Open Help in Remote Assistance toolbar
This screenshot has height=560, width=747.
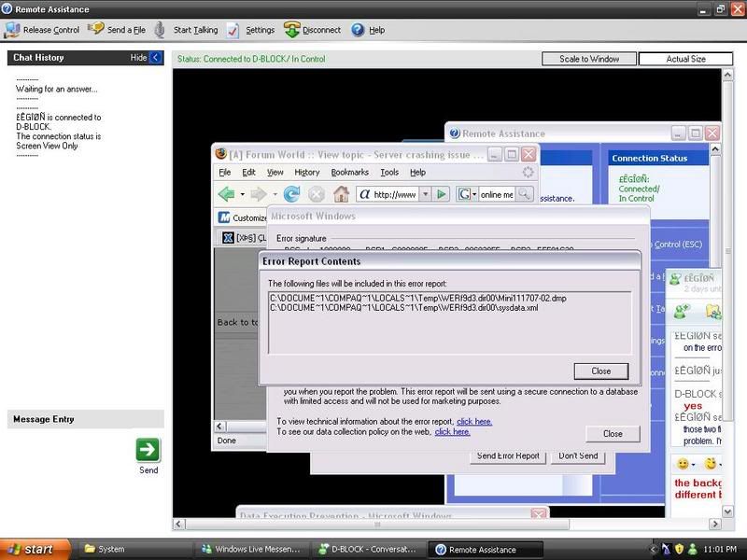point(368,30)
